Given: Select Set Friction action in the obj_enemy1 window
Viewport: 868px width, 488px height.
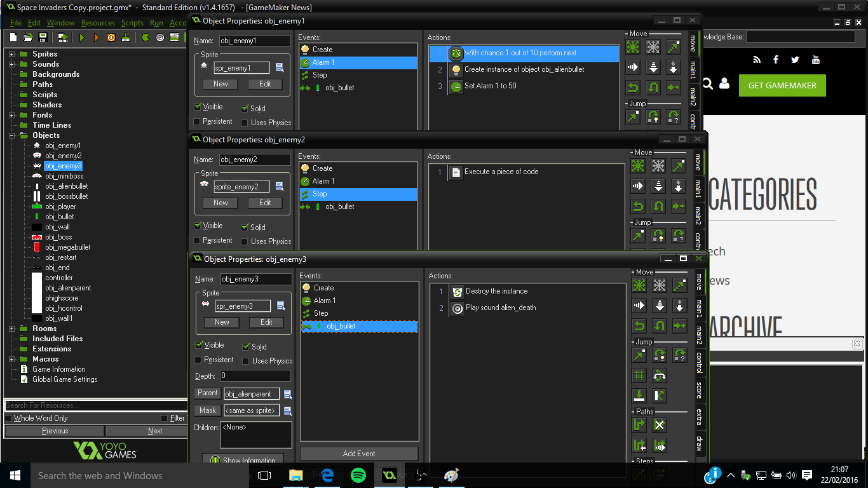Looking at the screenshot, I should coord(674,87).
